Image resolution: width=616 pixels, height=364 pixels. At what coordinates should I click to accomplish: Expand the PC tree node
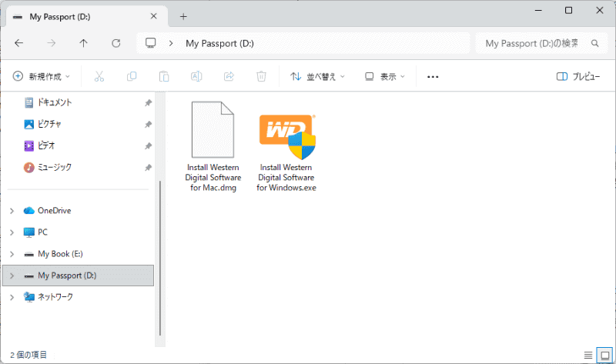click(12, 232)
